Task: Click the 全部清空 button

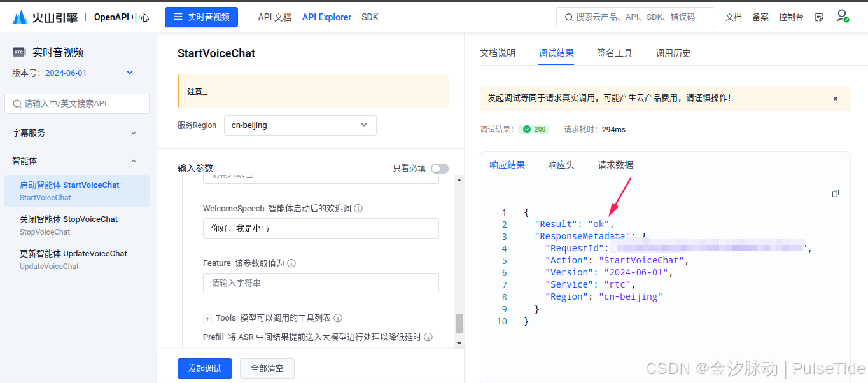Action: pos(267,368)
